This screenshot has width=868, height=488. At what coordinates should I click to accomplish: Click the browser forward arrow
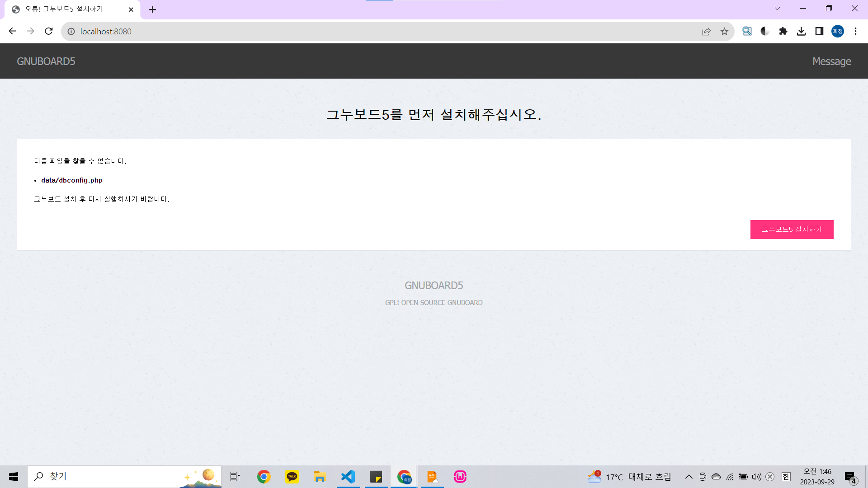pyautogui.click(x=30, y=31)
